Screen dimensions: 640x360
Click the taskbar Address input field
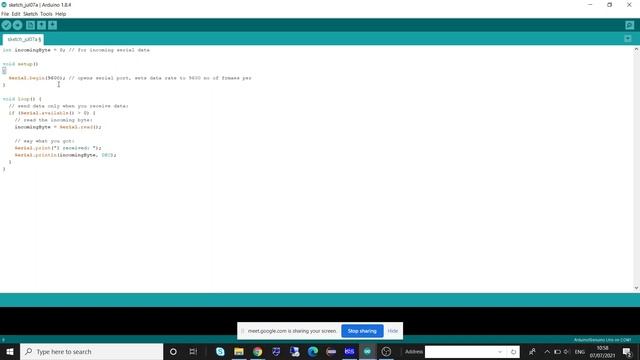[x=460, y=351]
